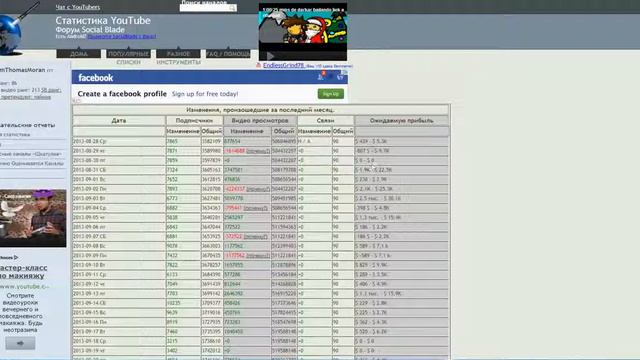Click the Оцениваются Каналы sidebar link

coord(32,164)
